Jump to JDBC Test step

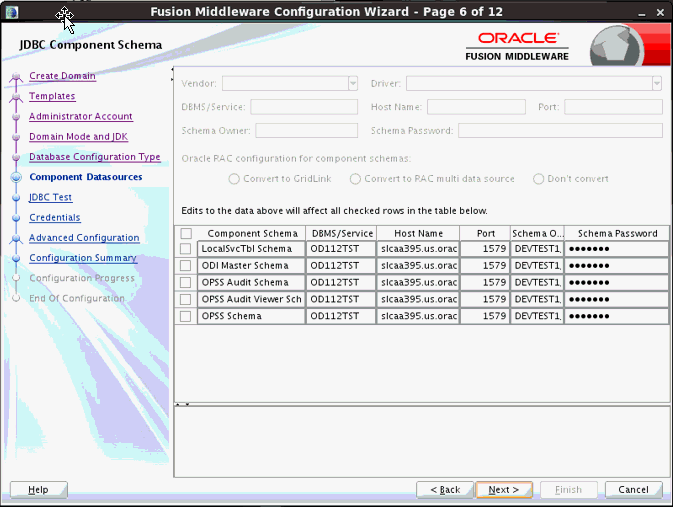(x=51, y=197)
